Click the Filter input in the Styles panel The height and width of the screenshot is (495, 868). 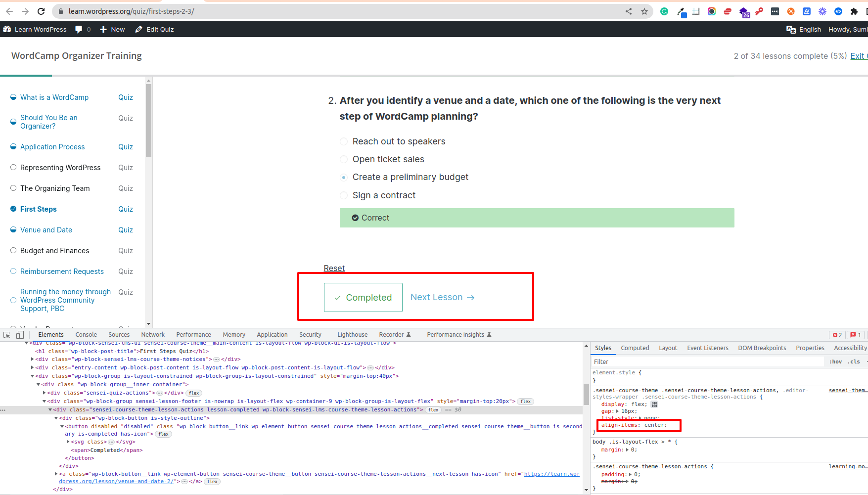pyautogui.click(x=643, y=361)
